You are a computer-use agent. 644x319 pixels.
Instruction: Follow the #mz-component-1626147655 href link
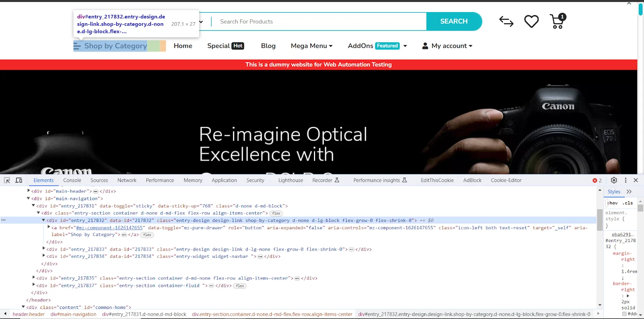coord(109,228)
